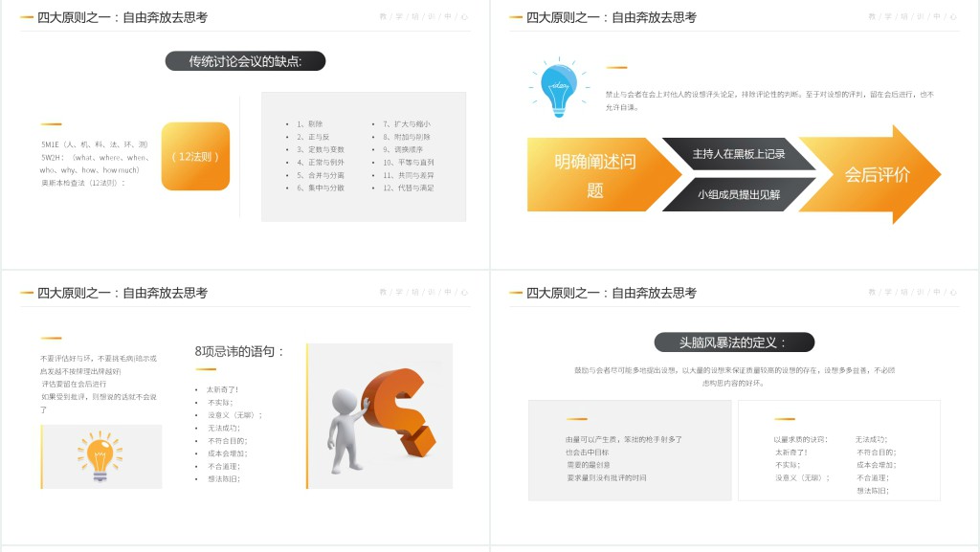Screen dimensions: 980x552
Task: Click the blue idea lightbulb icon
Action: [559, 88]
